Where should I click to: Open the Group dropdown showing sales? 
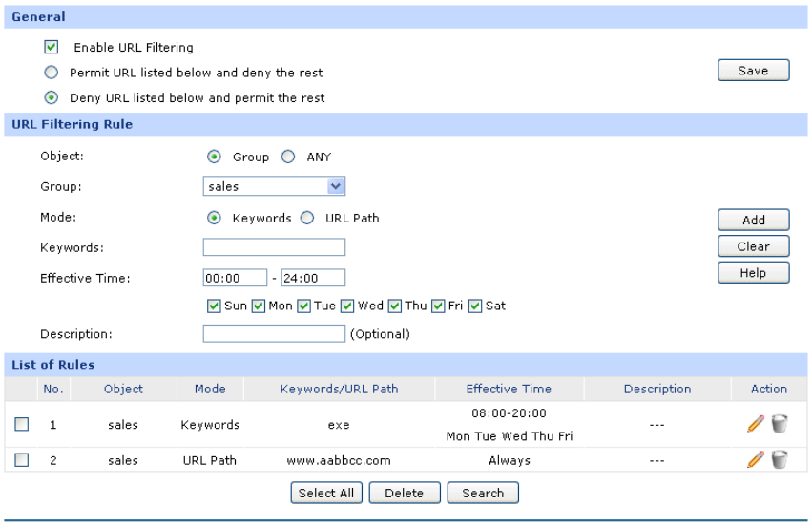274,187
